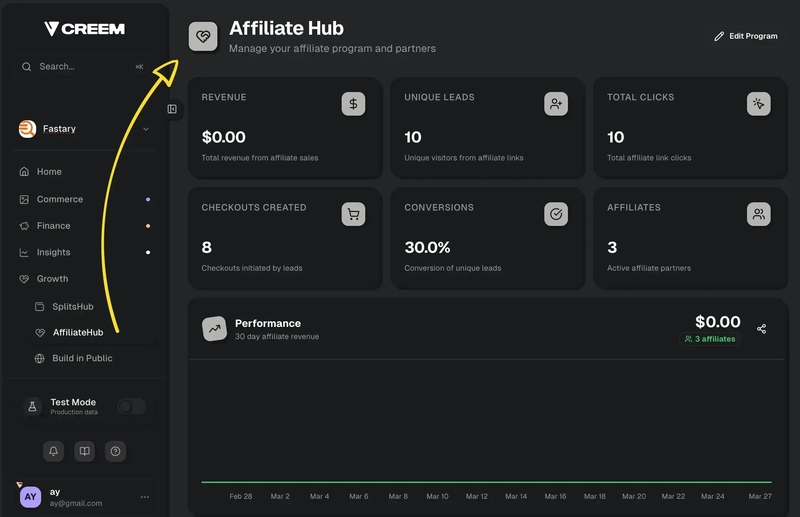Click the notifications bell icon
This screenshot has width=800, height=517.
pos(54,451)
